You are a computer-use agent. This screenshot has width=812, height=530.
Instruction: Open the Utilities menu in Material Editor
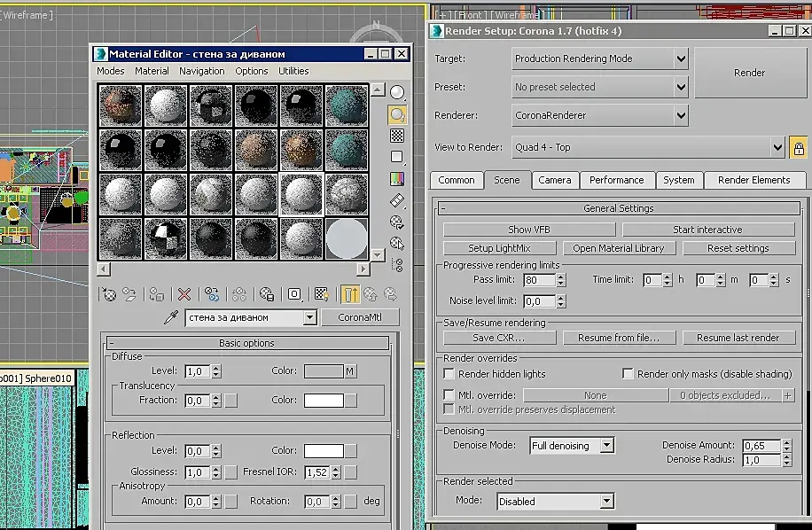[x=293, y=71]
